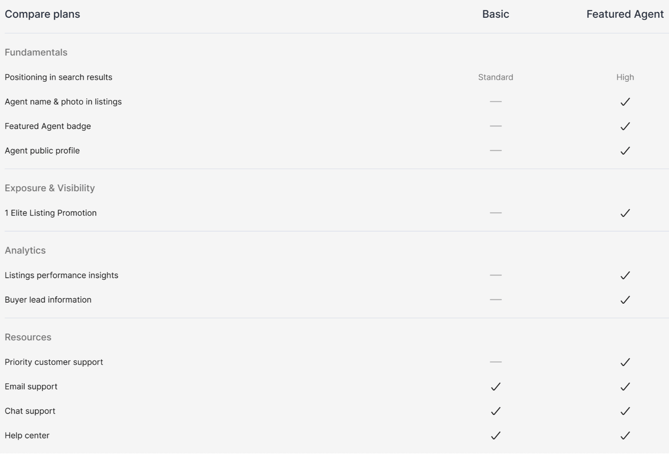Click Featured Agent checkmark for Priority customer support
Screen dimensions: 669x455
[x=625, y=362]
